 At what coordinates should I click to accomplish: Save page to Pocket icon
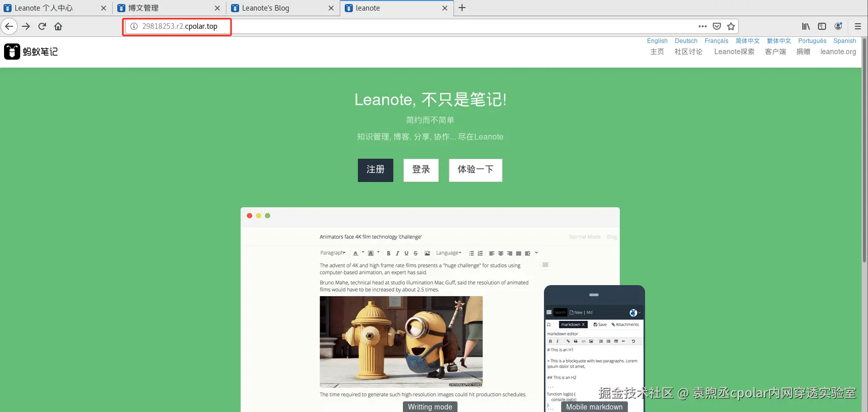pyautogui.click(x=717, y=26)
